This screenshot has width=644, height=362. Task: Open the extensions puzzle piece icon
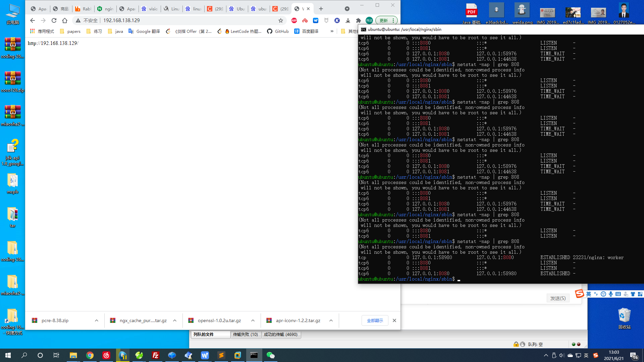coord(359,20)
